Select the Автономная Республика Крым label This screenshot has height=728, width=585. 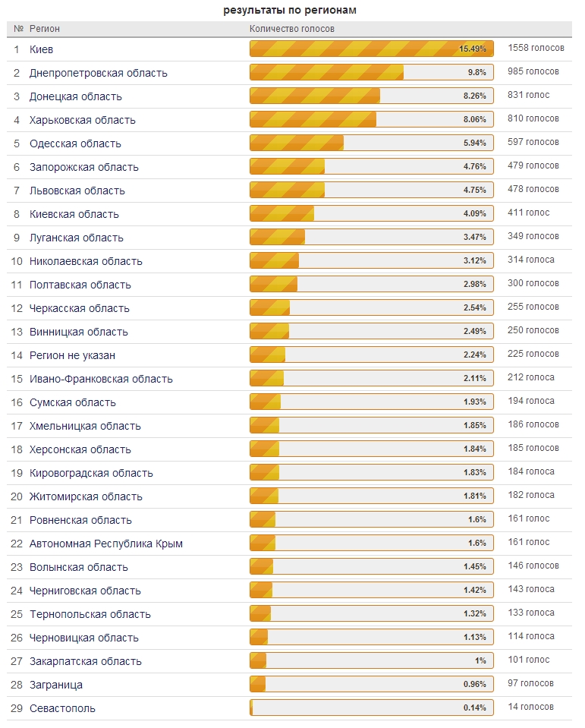point(106,544)
